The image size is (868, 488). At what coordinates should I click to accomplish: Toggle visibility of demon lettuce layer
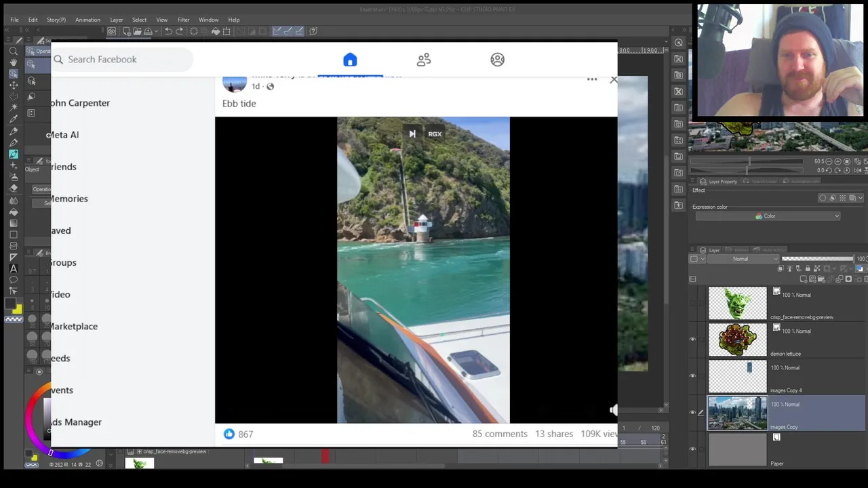click(x=692, y=340)
